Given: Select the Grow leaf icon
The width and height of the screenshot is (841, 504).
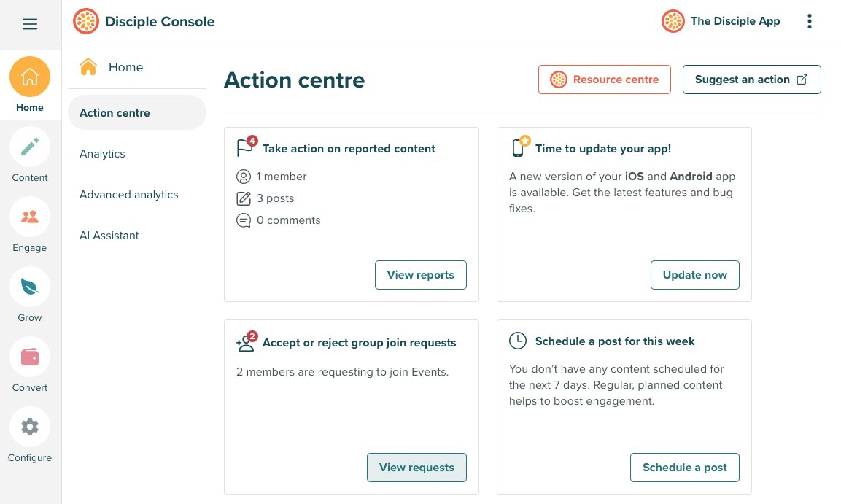Looking at the screenshot, I should (x=30, y=287).
